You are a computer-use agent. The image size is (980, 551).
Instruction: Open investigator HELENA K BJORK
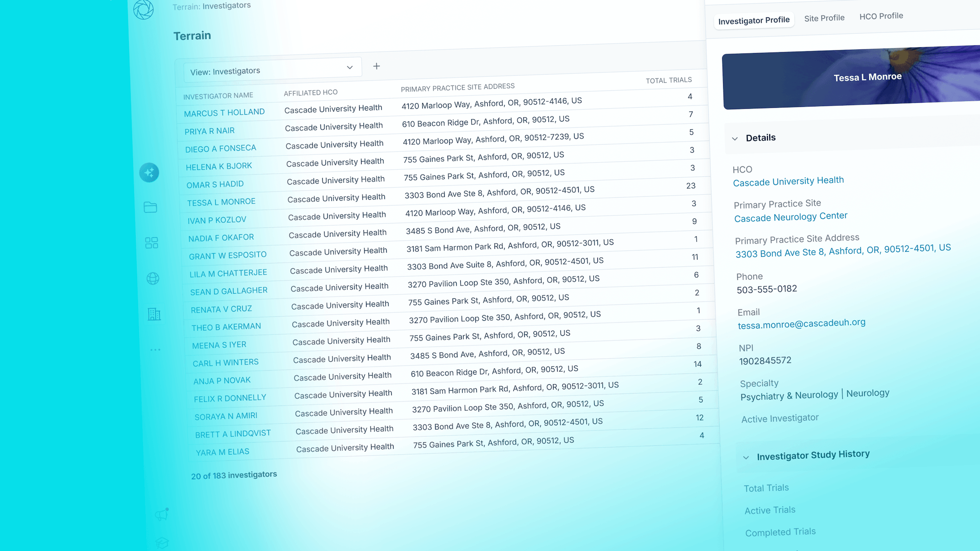click(x=218, y=167)
